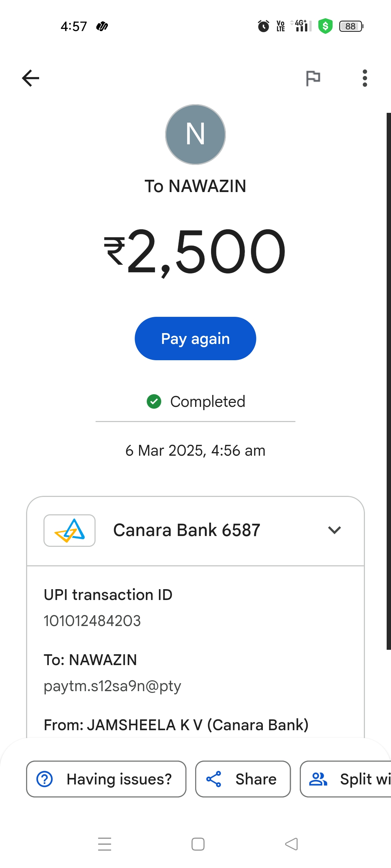Tap the Android home navigation button
Screen dimensions: 391x868
pos(198,844)
